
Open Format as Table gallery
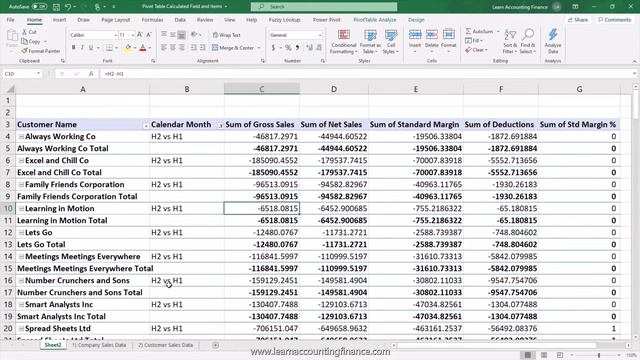pos(371,42)
